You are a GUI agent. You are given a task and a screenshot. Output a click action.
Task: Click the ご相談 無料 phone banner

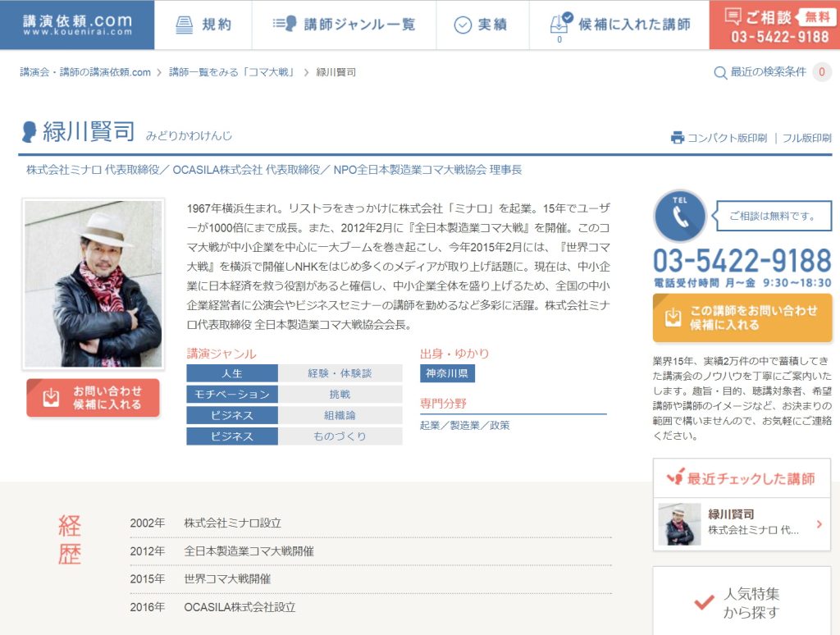774,25
